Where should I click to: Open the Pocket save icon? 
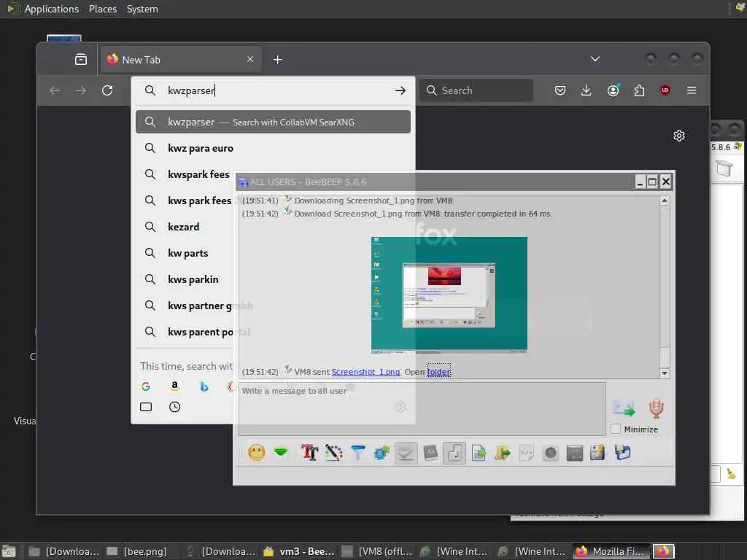click(560, 90)
